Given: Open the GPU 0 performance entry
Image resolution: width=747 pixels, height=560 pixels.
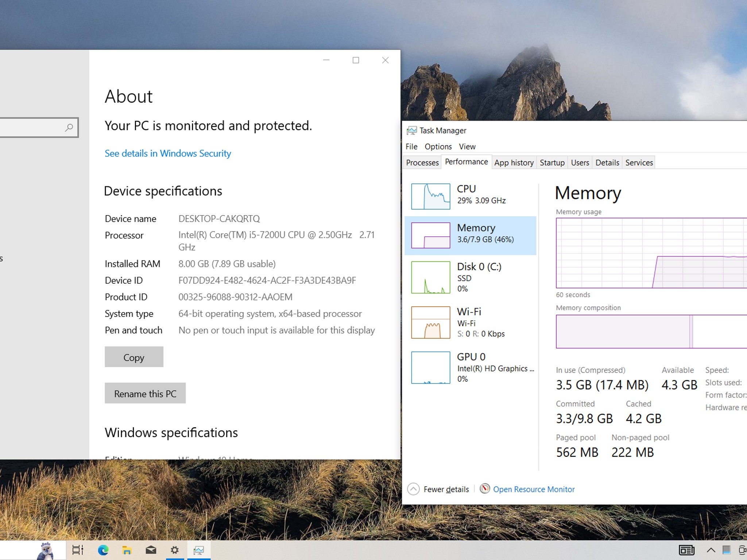Looking at the screenshot, I should pos(470,367).
